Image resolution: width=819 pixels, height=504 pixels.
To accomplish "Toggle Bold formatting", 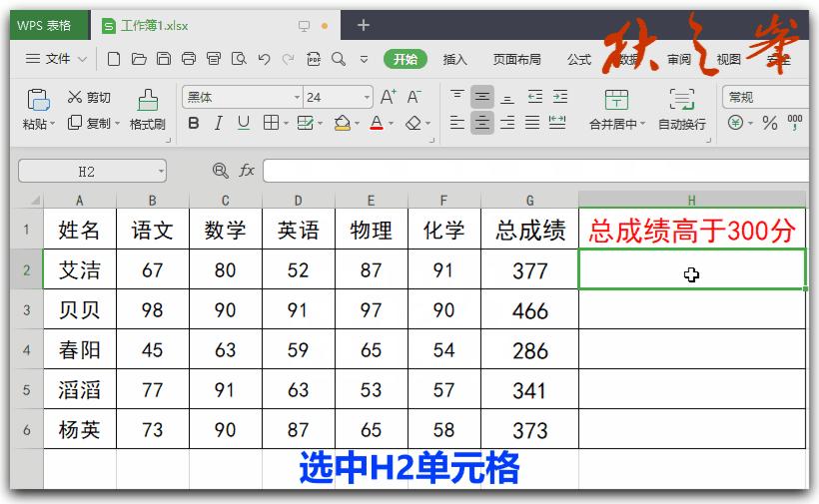I will tap(193, 123).
